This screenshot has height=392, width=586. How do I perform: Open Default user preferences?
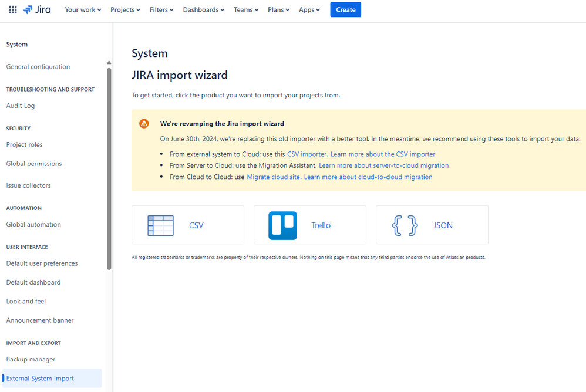42,263
